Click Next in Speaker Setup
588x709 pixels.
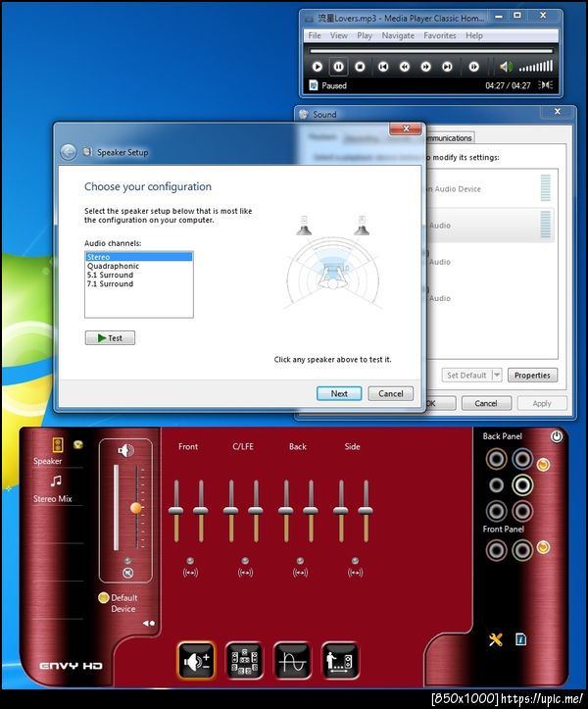pyautogui.click(x=339, y=393)
